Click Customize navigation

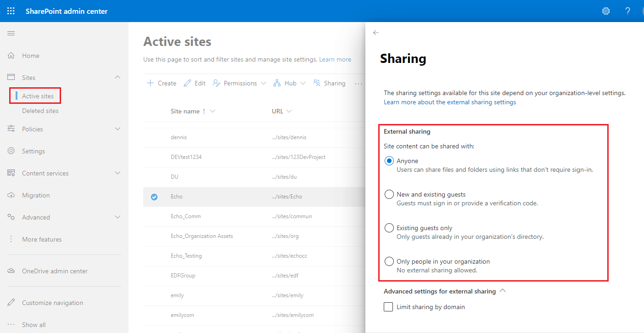coord(53,303)
